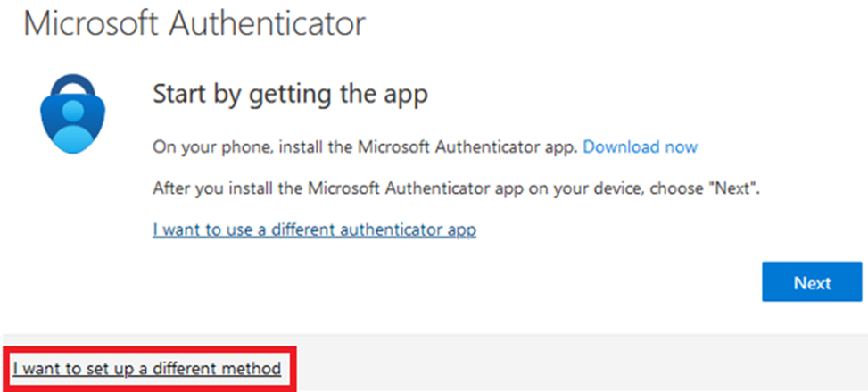
Task: Click the Start by getting the app heading
Action: pyautogui.click(x=290, y=95)
